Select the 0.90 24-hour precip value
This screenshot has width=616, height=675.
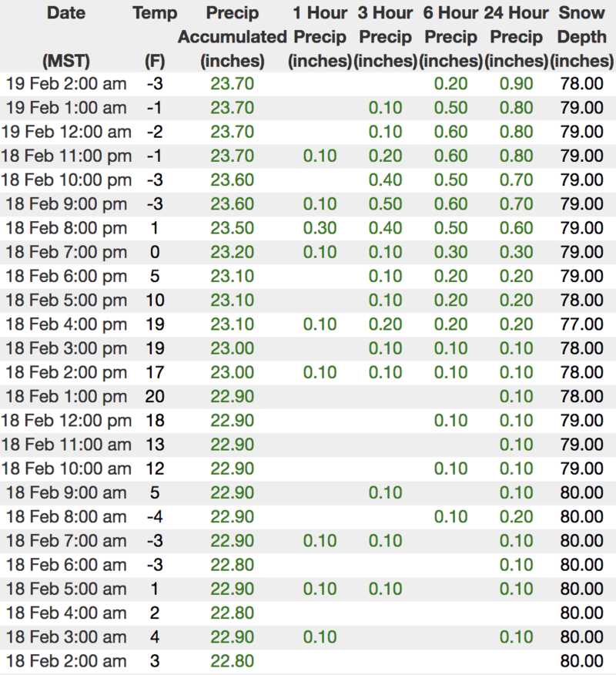(516, 84)
